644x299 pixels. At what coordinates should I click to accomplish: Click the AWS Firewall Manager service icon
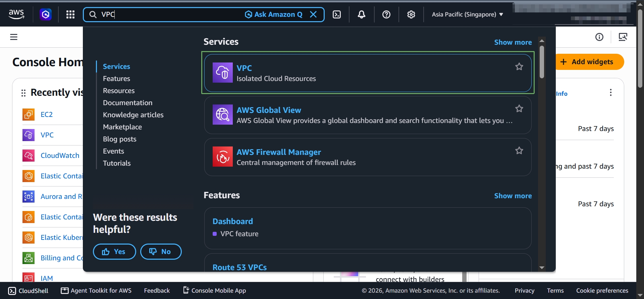(x=223, y=157)
